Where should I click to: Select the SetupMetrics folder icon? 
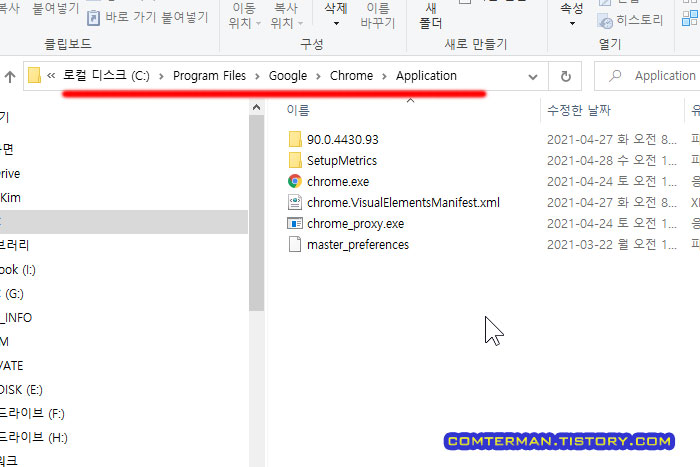point(295,160)
